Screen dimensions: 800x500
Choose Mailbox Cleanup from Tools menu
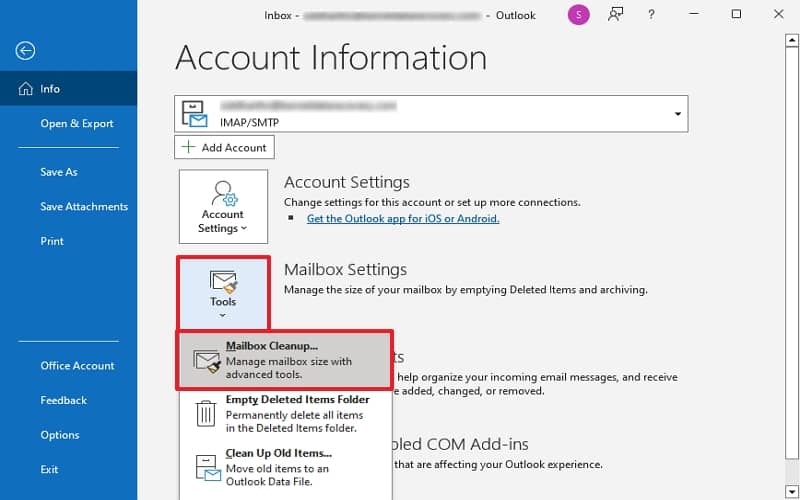pyautogui.click(x=285, y=360)
